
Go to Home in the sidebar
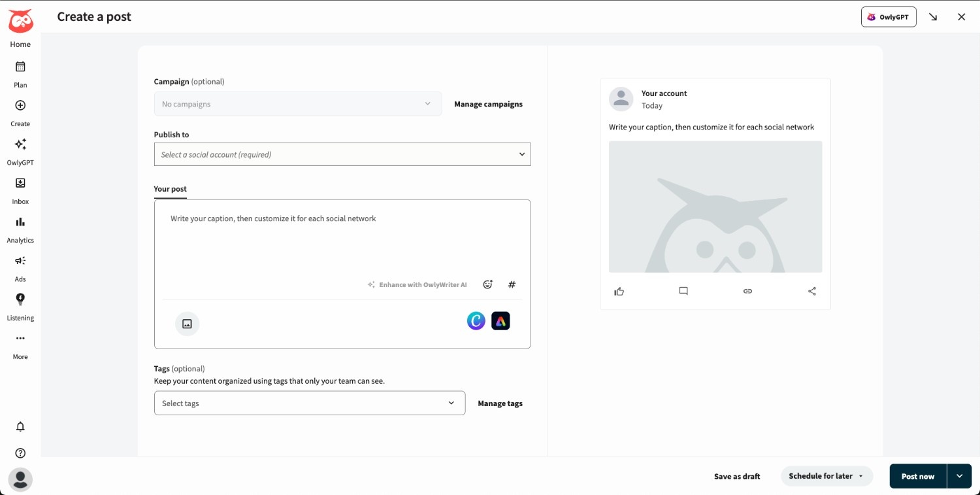pos(20,44)
